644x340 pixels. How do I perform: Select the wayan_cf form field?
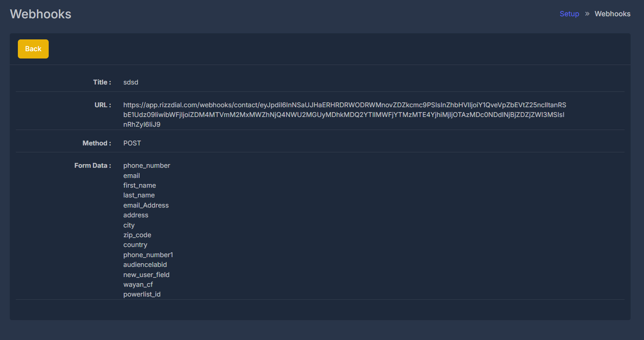(x=138, y=284)
